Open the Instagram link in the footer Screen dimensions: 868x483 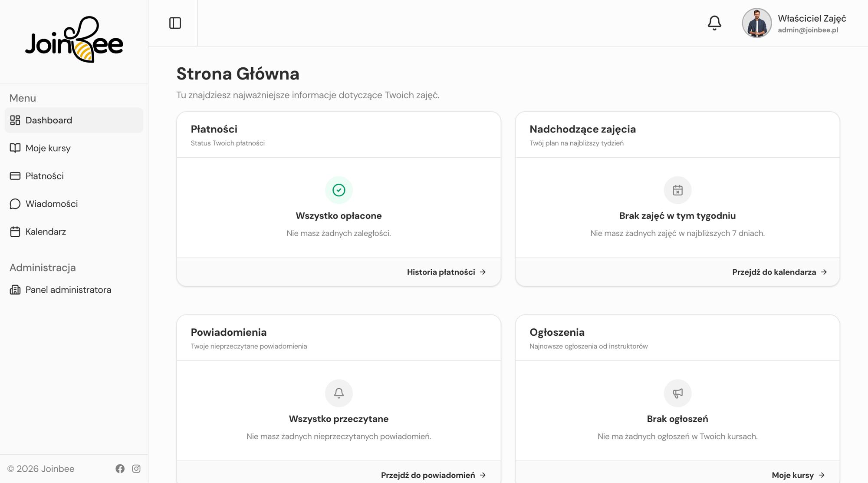pyautogui.click(x=136, y=469)
